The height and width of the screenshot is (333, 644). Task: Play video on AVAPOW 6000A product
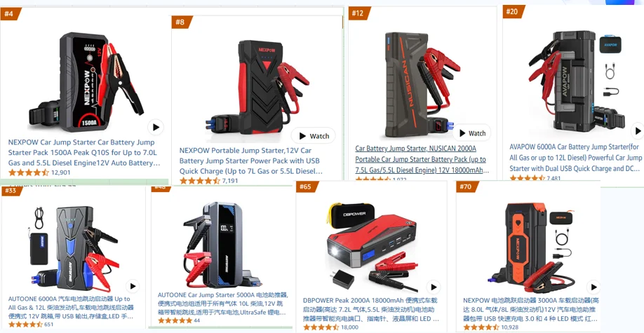(638, 131)
